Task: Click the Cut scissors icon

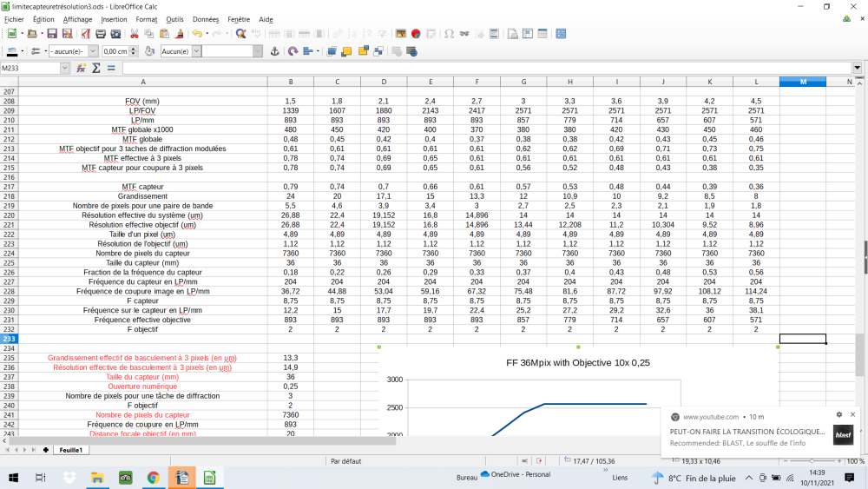Action: 135,34
